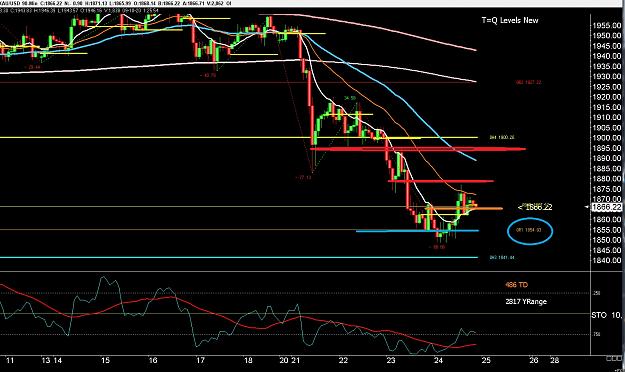
Task: Click the 1900.00 price axis label
Action: [x=607, y=138]
